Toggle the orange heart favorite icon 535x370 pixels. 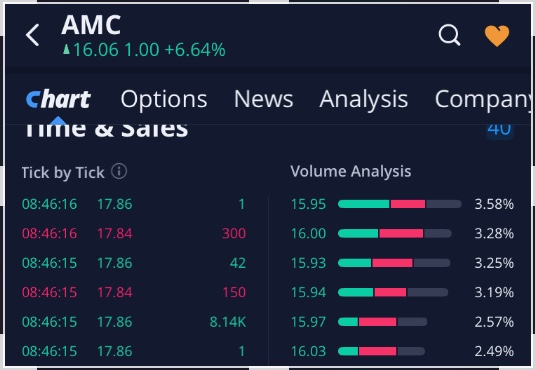[x=497, y=35]
